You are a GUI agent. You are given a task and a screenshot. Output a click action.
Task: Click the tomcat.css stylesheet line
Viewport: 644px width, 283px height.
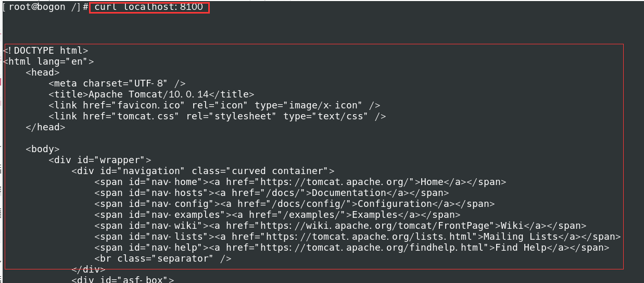point(217,116)
